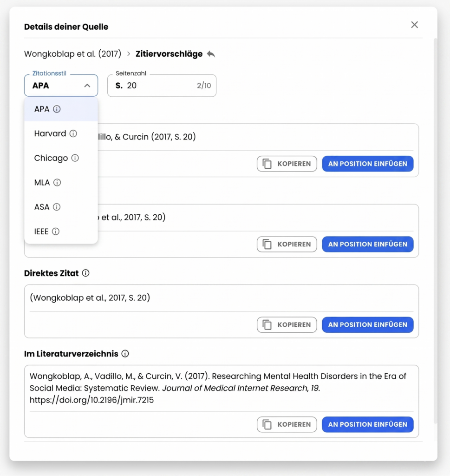Click the Zitiervorschläge breadcrumb label
This screenshot has height=476, width=450.
coord(169,54)
